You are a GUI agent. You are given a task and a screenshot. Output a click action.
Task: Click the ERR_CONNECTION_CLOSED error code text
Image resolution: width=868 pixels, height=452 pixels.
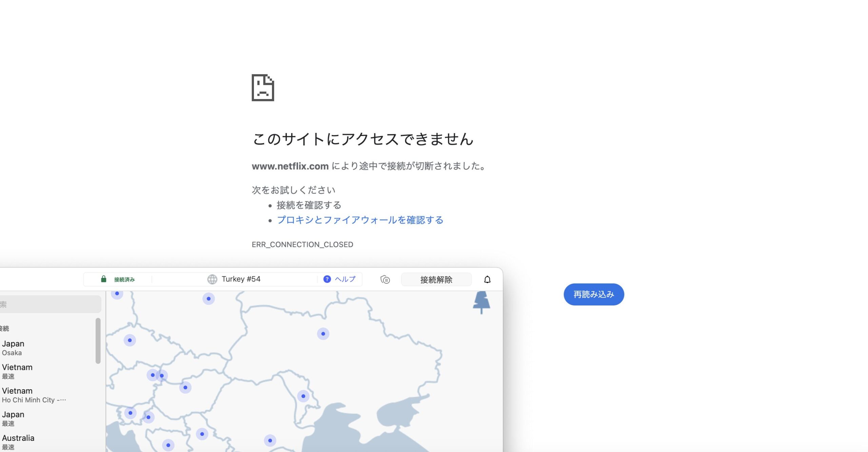pos(302,244)
